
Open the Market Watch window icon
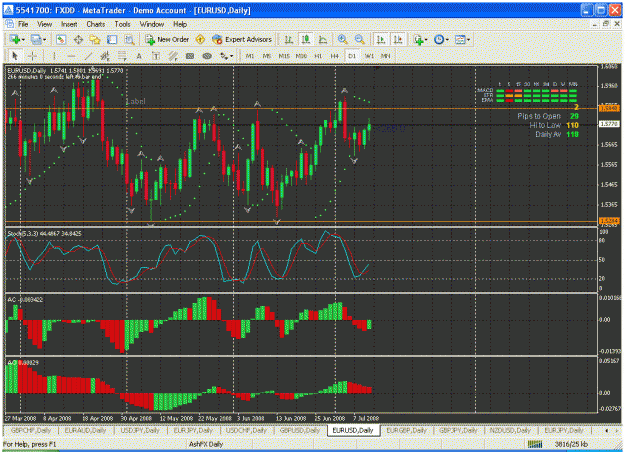tap(61, 39)
